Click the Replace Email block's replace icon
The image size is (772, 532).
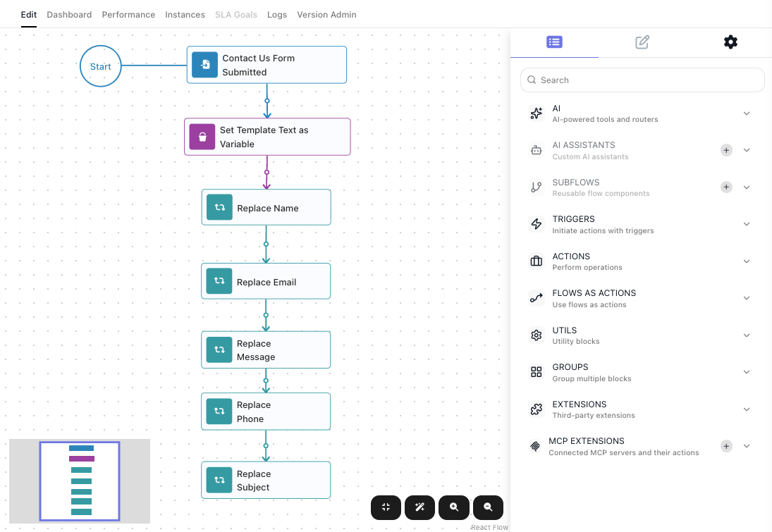(219, 280)
